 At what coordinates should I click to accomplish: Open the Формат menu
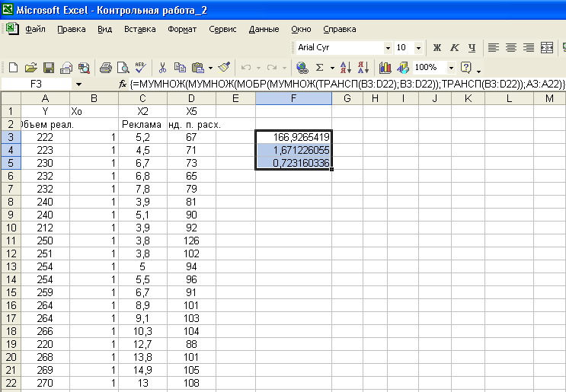[182, 29]
